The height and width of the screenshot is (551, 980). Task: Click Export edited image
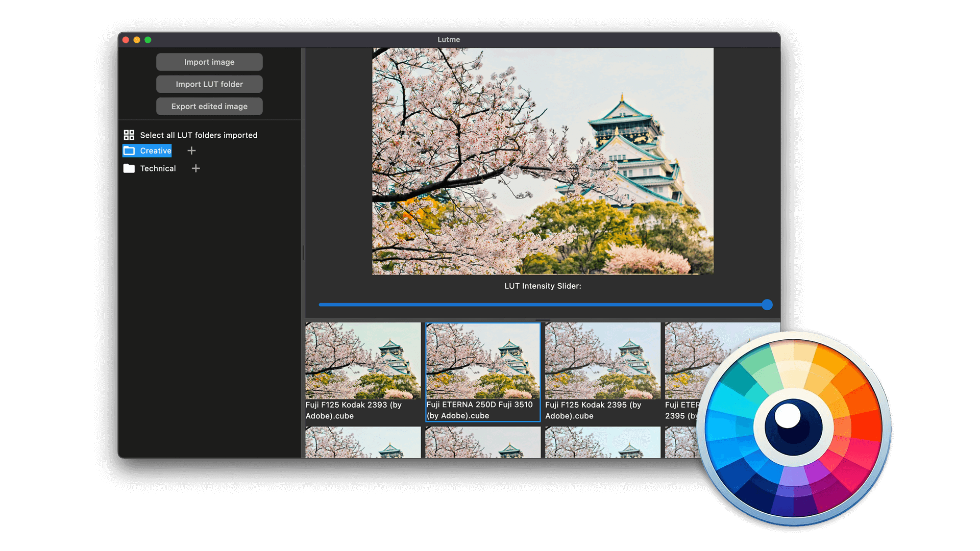[x=209, y=107]
